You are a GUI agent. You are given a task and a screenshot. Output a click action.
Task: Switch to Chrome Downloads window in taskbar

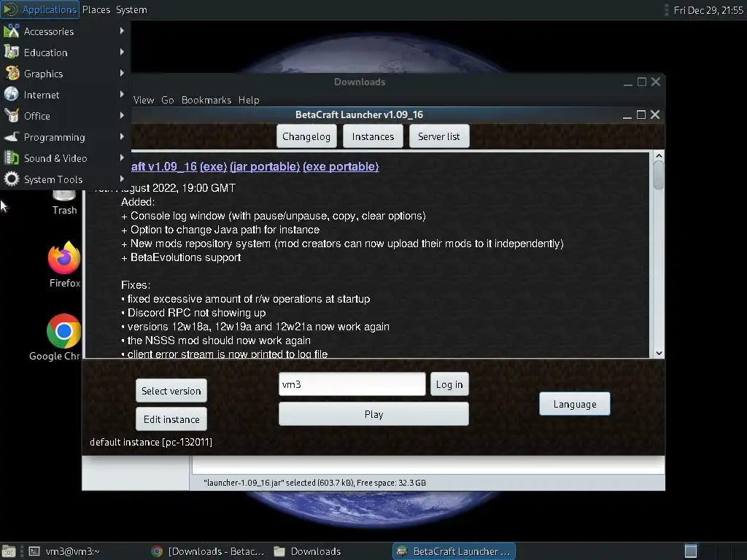pos(208,551)
